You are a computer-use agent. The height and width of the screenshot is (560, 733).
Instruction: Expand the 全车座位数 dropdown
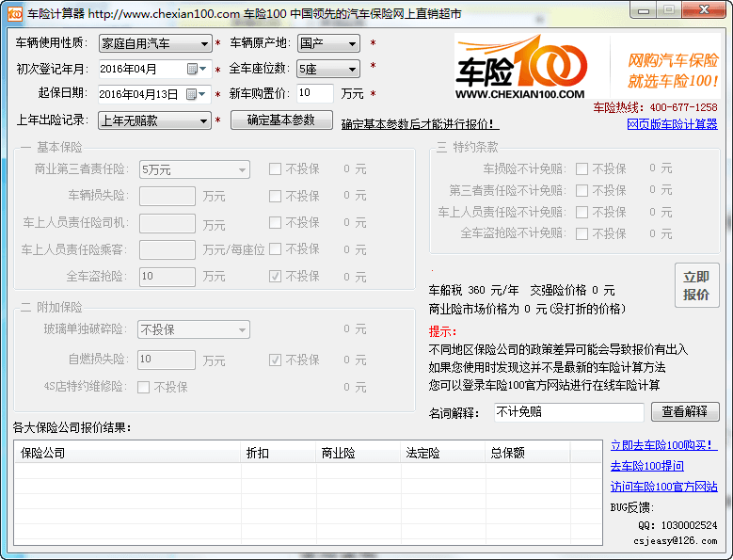coord(352,69)
